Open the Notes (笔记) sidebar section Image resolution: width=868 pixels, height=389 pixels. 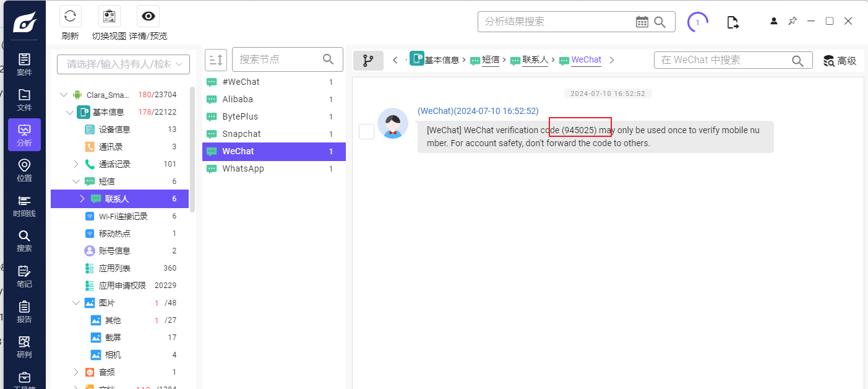24,276
